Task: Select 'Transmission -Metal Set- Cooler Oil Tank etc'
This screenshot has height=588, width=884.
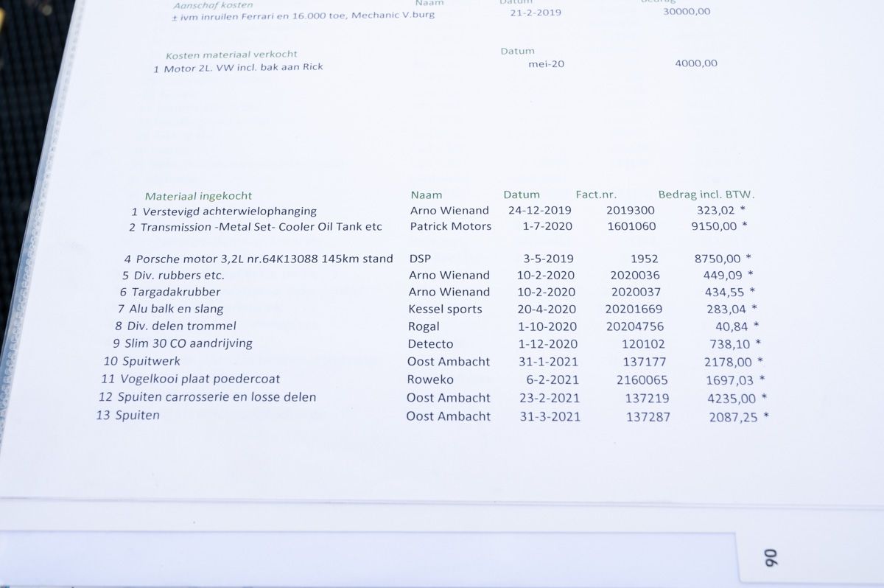Action: [x=262, y=227]
